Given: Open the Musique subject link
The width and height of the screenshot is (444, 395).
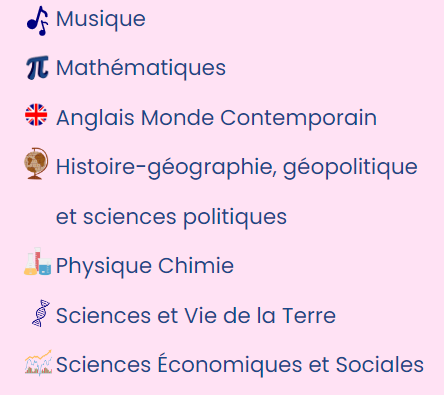Looking at the screenshot, I should (101, 20).
